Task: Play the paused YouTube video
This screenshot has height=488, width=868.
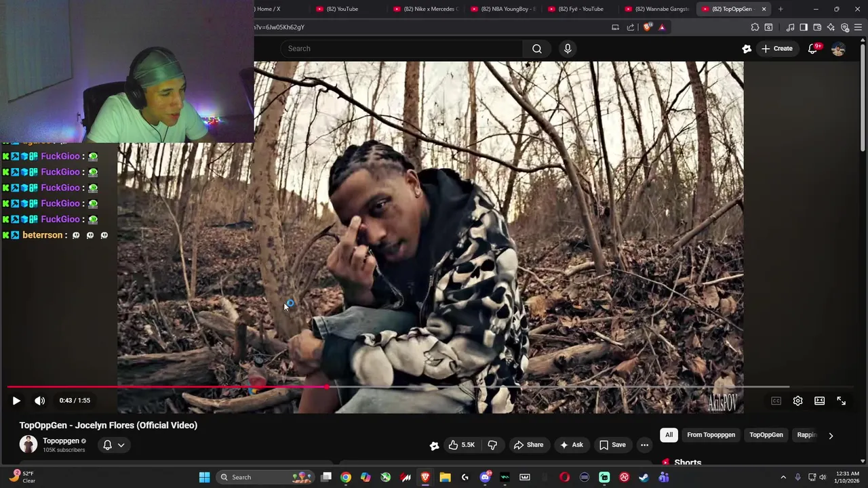Action: click(16, 401)
